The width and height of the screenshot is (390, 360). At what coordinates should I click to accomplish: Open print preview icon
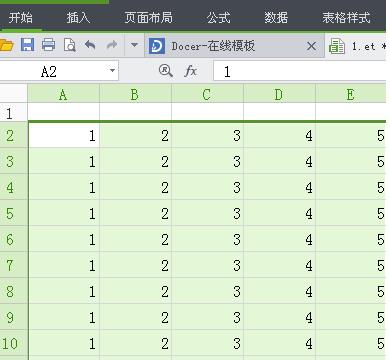(70, 45)
